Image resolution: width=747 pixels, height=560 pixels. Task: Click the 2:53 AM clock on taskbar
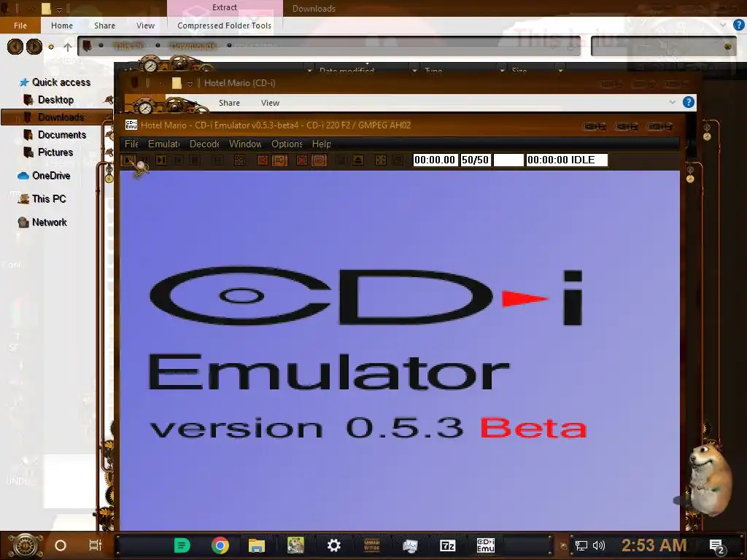(654, 545)
